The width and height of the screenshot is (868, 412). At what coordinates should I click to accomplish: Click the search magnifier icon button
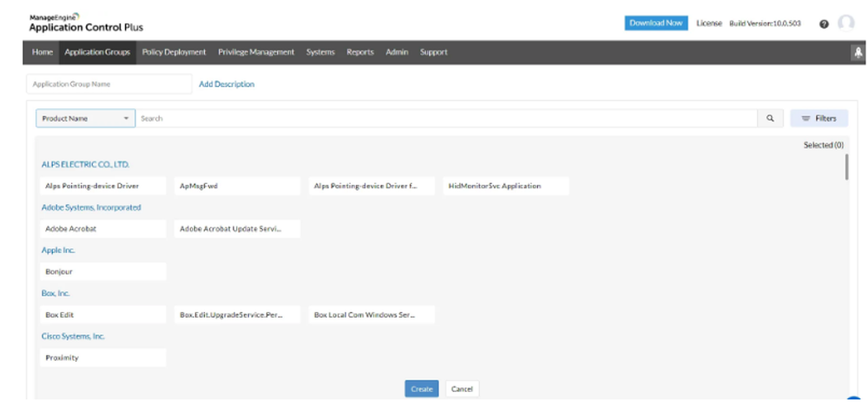(770, 118)
